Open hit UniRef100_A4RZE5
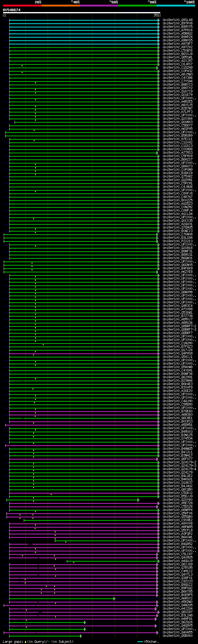Screen dimensions: 198x644 pos(178,102)
